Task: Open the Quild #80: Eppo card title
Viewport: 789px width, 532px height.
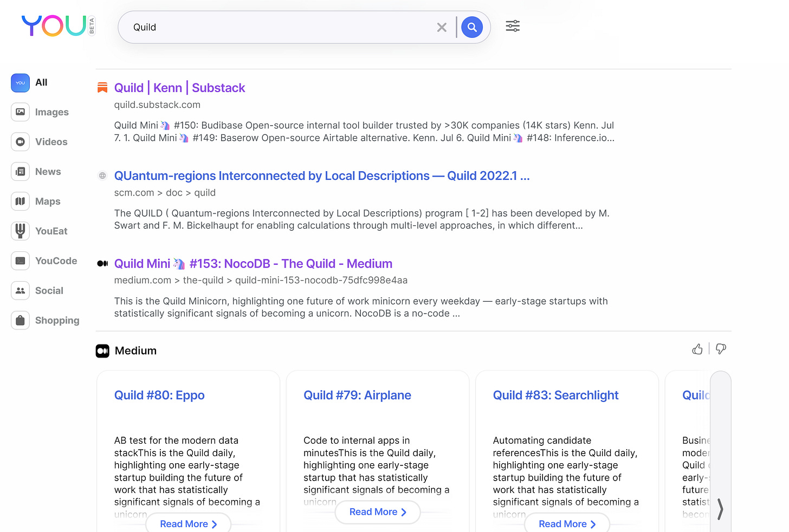Action: pyautogui.click(x=159, y=395)
